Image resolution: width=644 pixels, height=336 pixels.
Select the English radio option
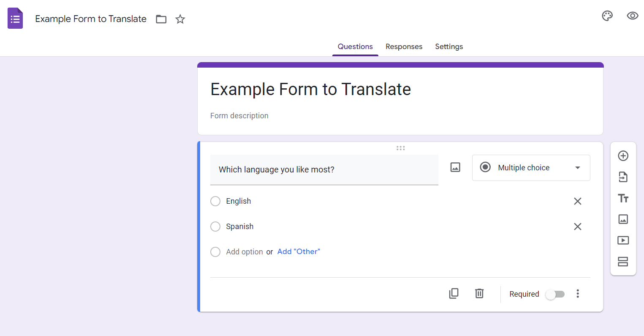(215, 201)
